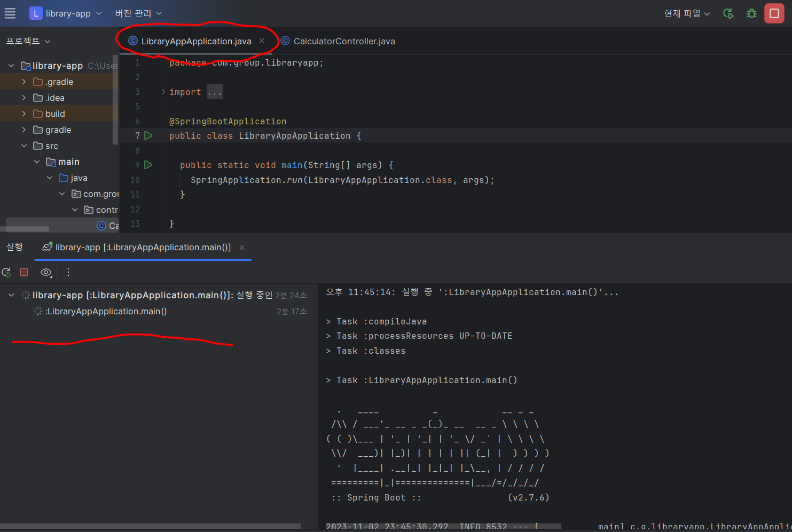Select the library-app running task row

[159, 295]
